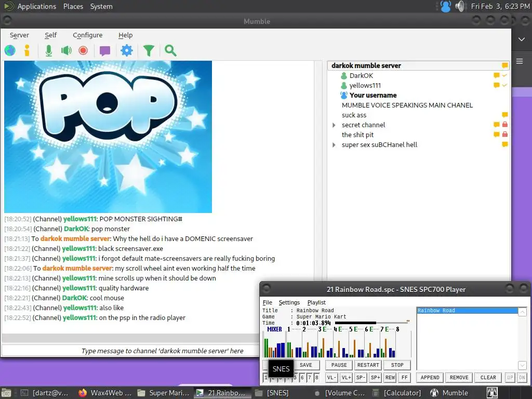This screenshot has width=532, height=399.
Task: Click APPEND below the playlist
Action: 430,377
